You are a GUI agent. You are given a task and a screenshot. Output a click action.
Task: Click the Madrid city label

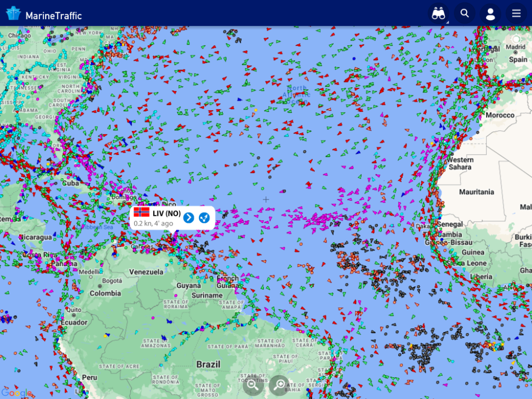tap(516, 47)
